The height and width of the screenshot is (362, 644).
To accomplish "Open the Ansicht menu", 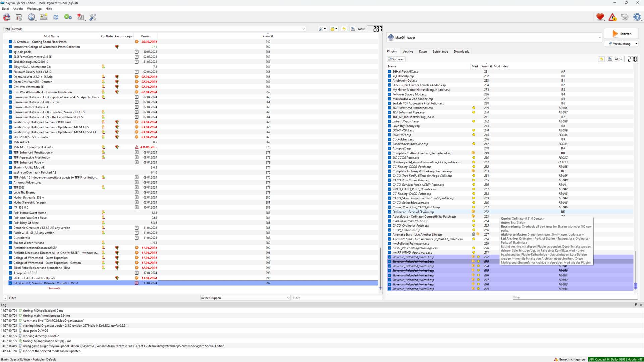I will point(18,9).
